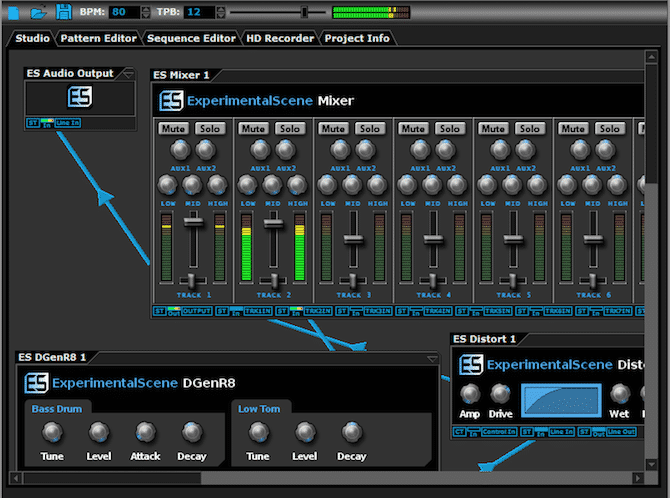Open the HD Recorder tab
This screenshot has height=498, width=670.
pos(279,38)
